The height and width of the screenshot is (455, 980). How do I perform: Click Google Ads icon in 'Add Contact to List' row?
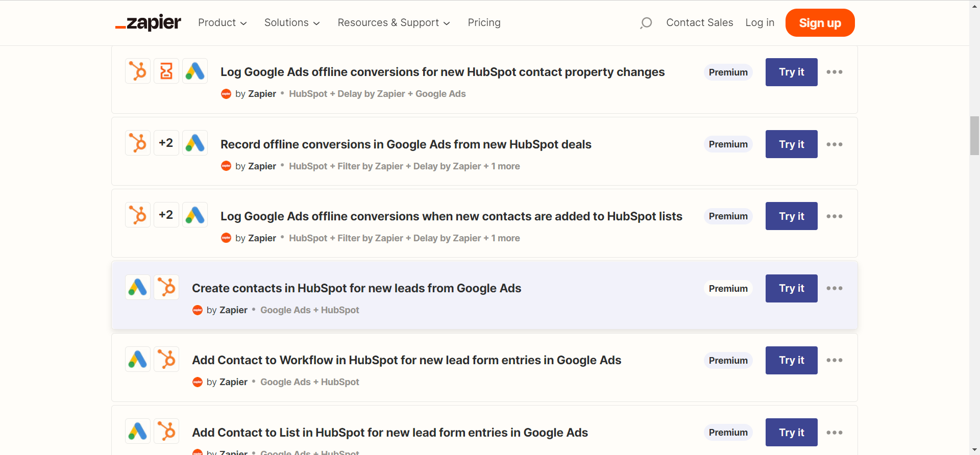click(x=138, y=431)
